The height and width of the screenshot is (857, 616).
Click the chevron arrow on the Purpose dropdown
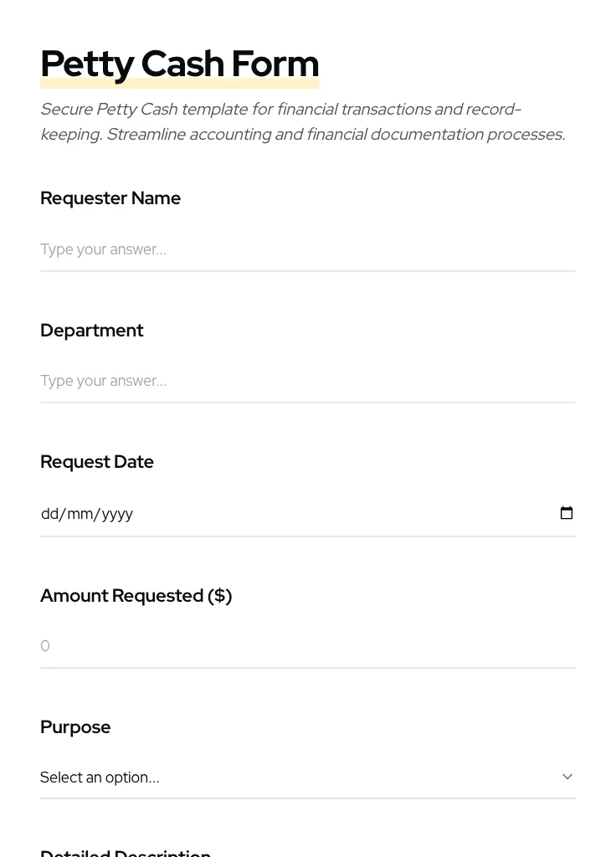click(x=567, y=777)
